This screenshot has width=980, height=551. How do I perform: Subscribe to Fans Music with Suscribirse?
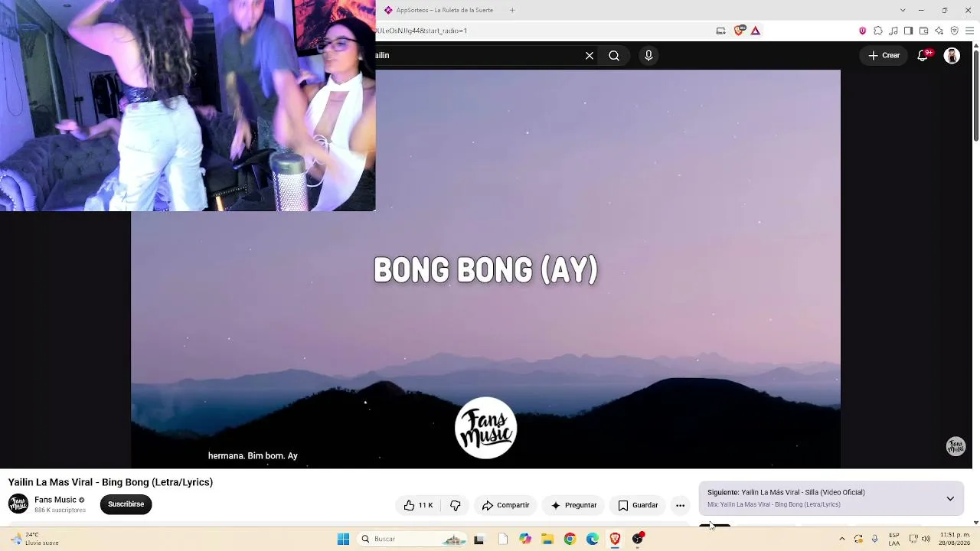126,504
